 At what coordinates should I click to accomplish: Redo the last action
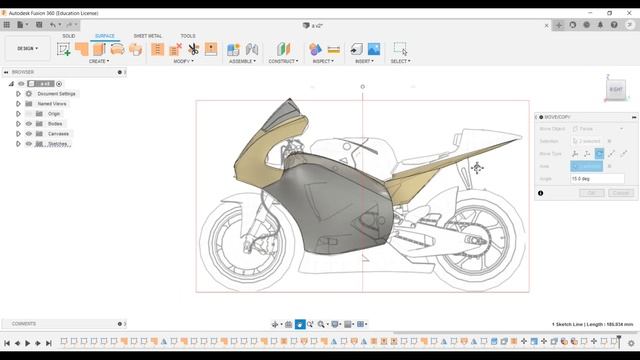point(69,25)
